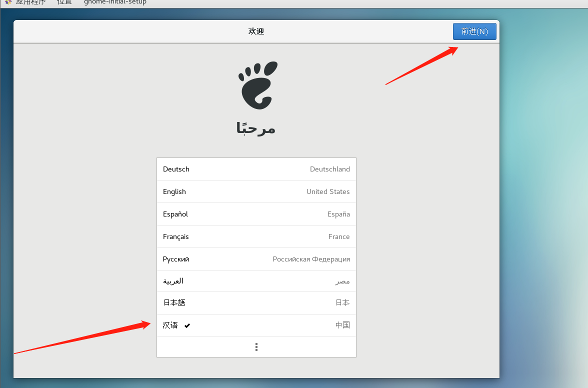588x388 pixels.
Task: Open 位置 places menu in top bar
Action: coord(64,2)
